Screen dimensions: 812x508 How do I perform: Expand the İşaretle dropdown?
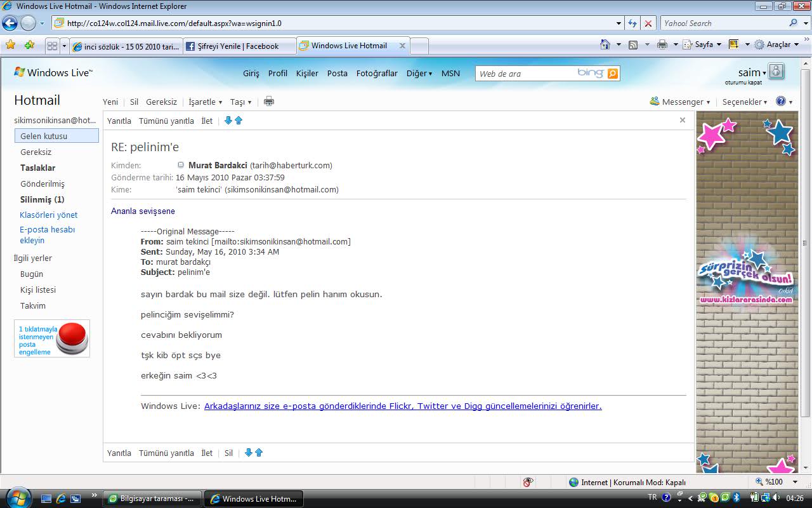pyautogui.click(x=206, y=102)
